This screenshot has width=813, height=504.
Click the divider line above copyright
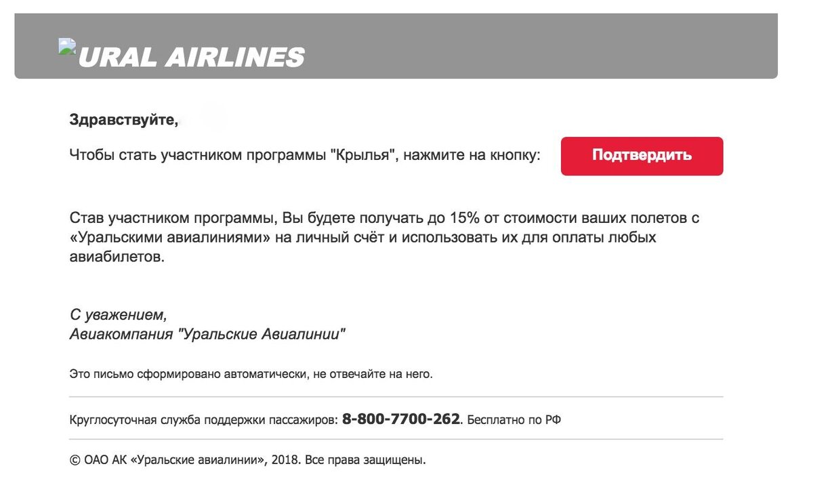tap(396, 439)
